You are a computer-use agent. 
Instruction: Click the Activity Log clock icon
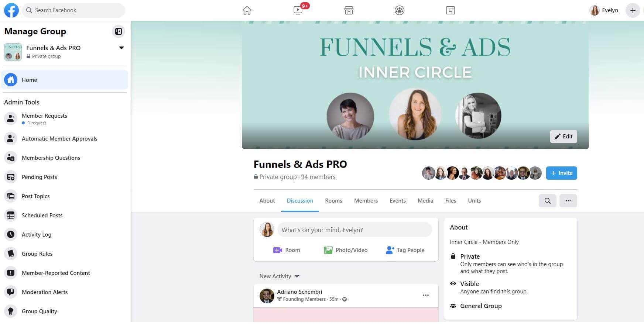pyautogui.click(x=11, y=234)
